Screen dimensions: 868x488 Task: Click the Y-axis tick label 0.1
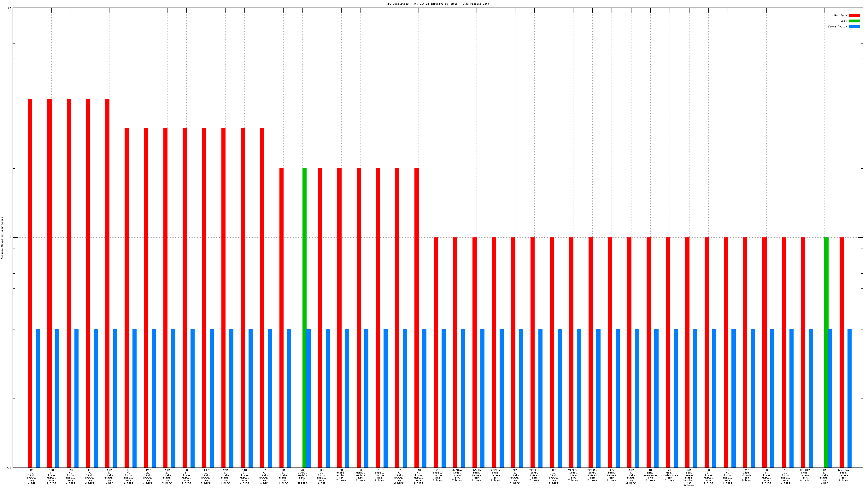9,468
